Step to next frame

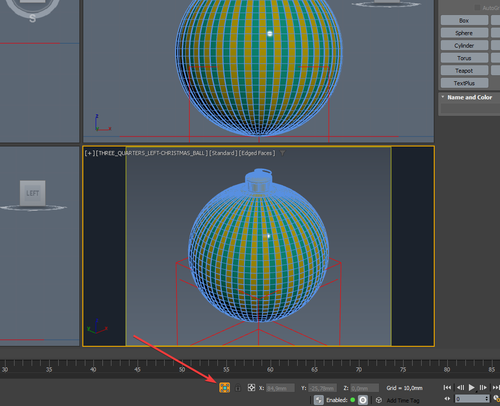(x=483, y=387)
